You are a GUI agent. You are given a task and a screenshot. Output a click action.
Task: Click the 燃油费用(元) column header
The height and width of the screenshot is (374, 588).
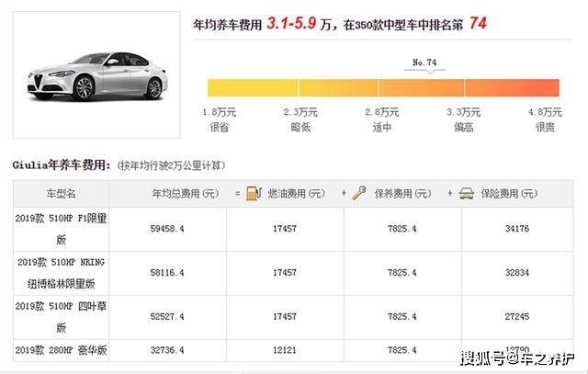tap(296, 194)
